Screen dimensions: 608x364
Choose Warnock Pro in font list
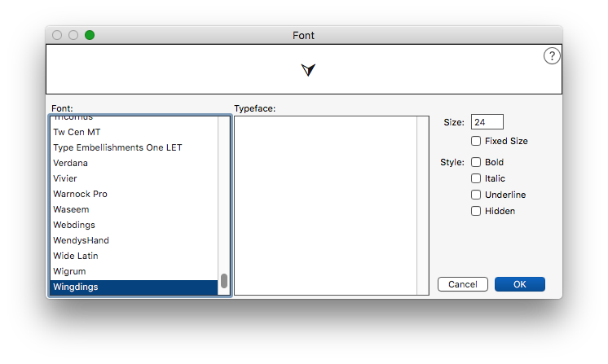click(80, 194)
